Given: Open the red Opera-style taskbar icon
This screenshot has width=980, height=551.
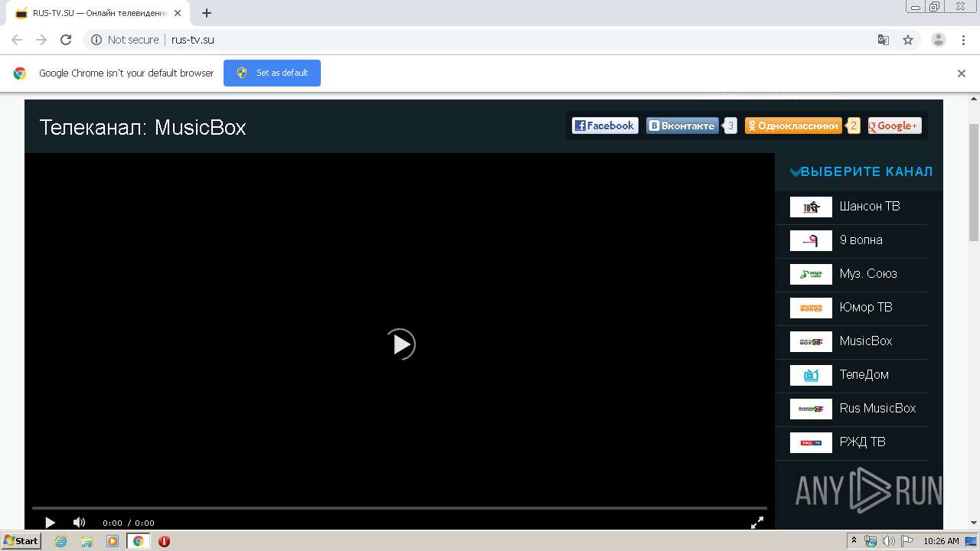Looking at the screenshot, I should click(164, 541).
